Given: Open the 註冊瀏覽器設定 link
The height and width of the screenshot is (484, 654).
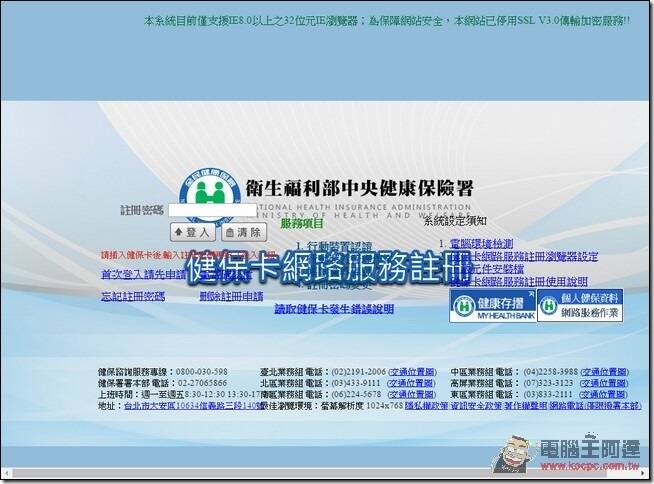Looking at the screenshot, I should [x=524, y=256].
